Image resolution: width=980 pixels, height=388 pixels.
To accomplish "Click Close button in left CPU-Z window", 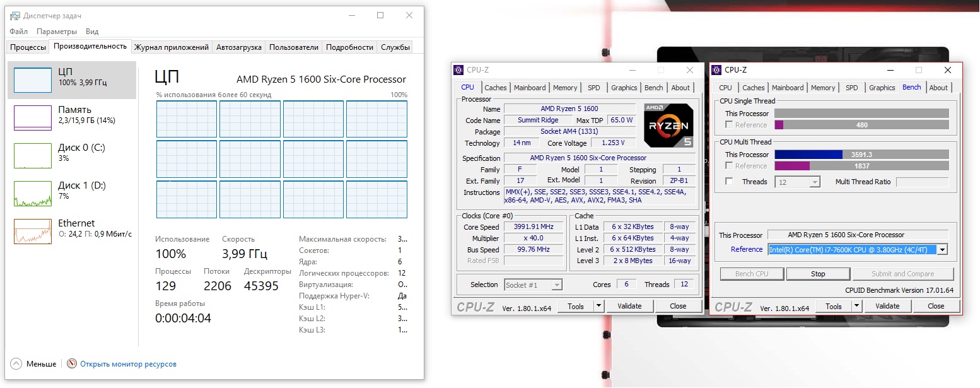I will coord(679,306).
